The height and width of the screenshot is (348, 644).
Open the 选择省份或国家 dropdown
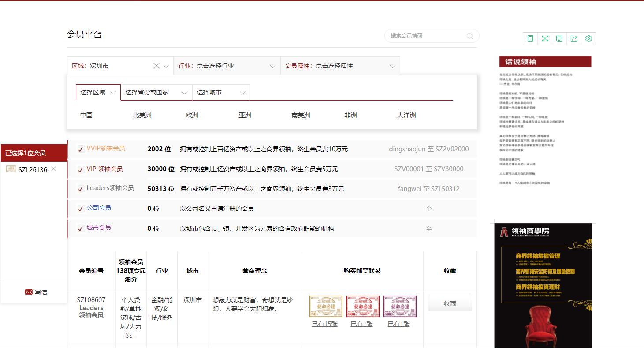156,93
